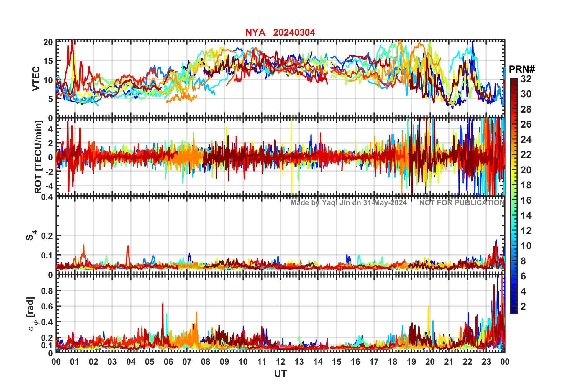Viewport: 561px width, 392px height.
Task: Click S4 axis tick label "0.2"
Action: (x=47, y=236)
